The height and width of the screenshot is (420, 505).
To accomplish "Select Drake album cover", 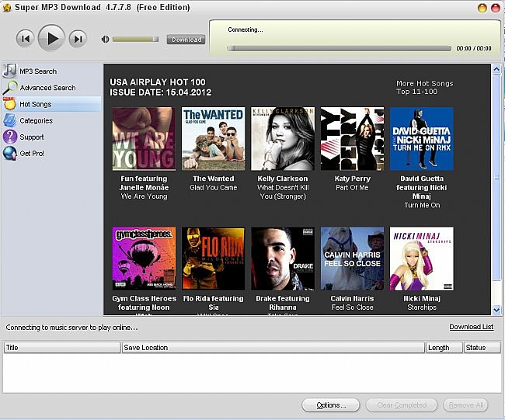I will coord(283,259).
